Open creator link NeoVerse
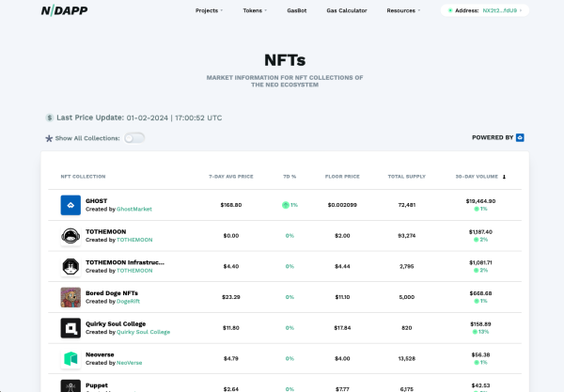Viewport: 564px width, 392px height. (x=129, y=363)
